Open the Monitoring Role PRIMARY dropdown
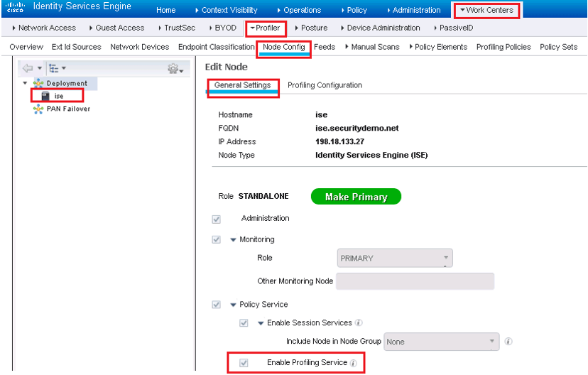This screenshot has width=588, height=375. (395, 258)
